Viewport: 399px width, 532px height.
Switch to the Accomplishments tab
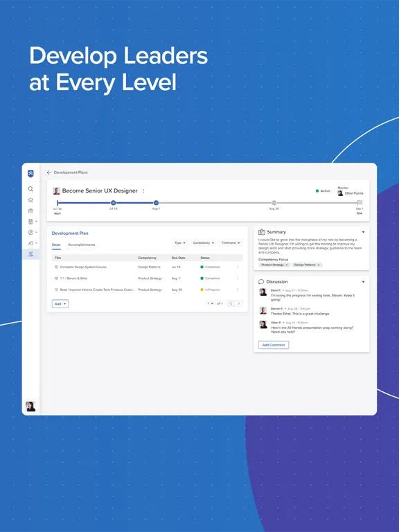(82, 245)
